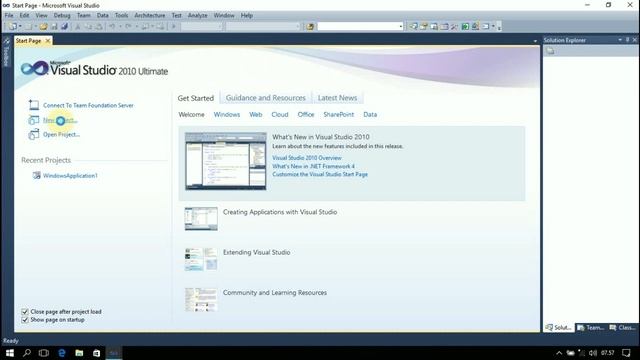Open the Action Center notification icon
The width and height of the screenshot is (640, 360).
[627, 353]
